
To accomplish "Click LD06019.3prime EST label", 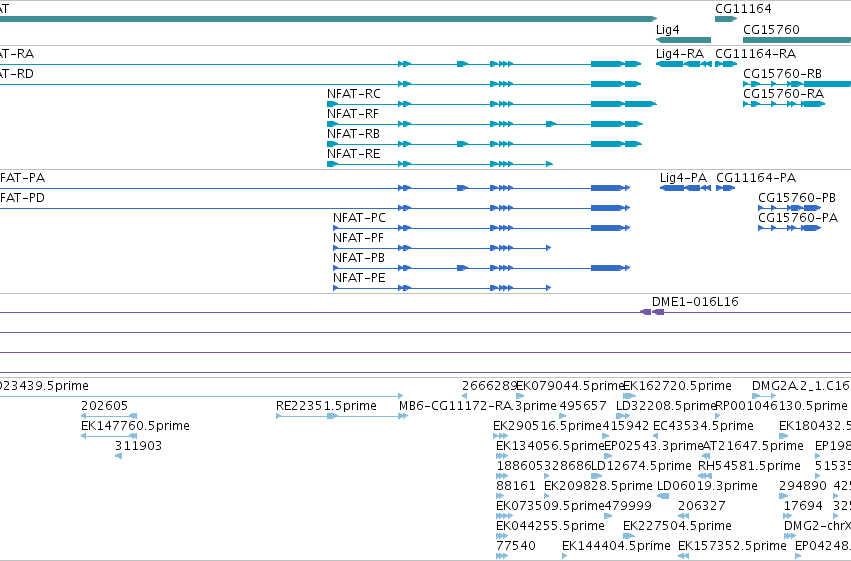I will pyautogui.click(x=707, y=486).
